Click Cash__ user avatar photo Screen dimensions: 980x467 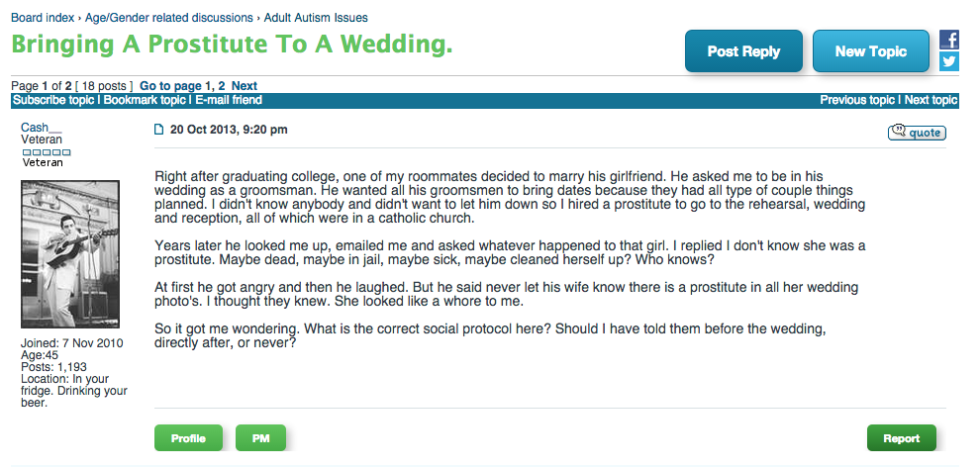pos(70,254)
